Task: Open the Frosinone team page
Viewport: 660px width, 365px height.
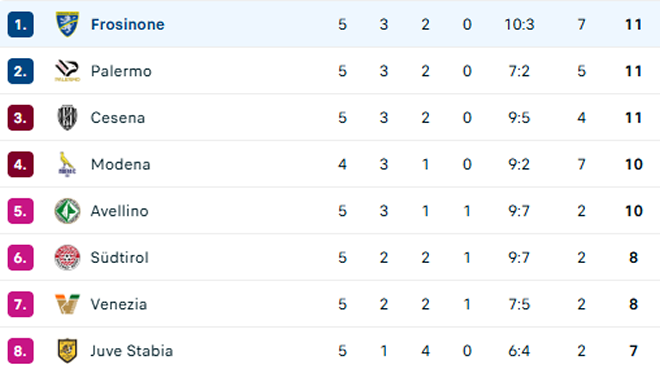Action: pos(128,24)
